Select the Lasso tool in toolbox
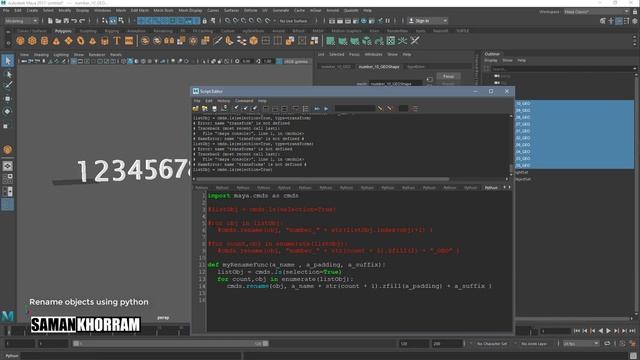This screenshot has height=360, width=640. [8, 74]
